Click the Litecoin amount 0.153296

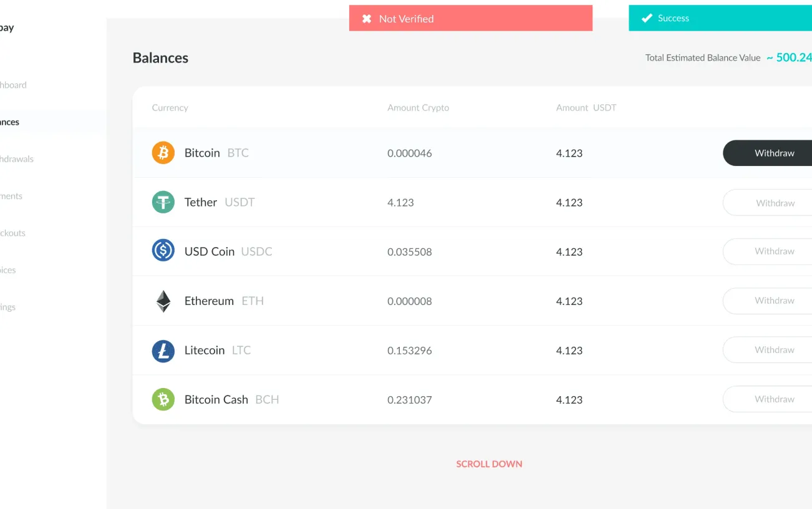click(x=410, y=351)
